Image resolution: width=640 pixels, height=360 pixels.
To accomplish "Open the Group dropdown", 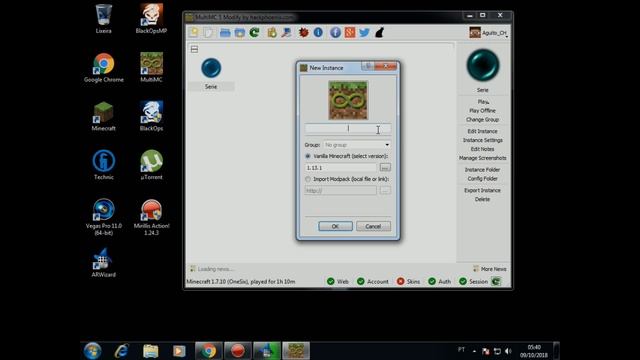I will (x=356, y=145).
